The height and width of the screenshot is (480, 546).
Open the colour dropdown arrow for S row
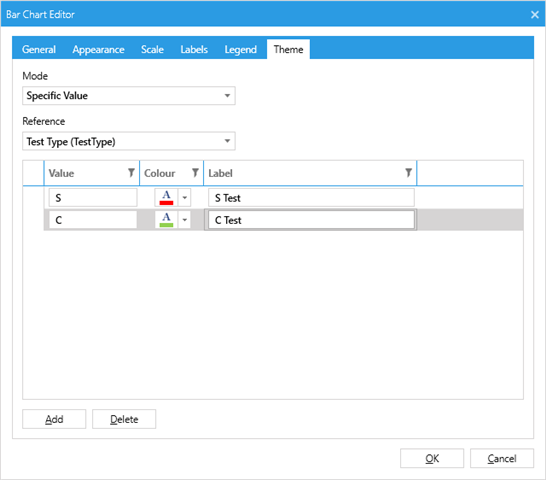(x=185, y=198)
